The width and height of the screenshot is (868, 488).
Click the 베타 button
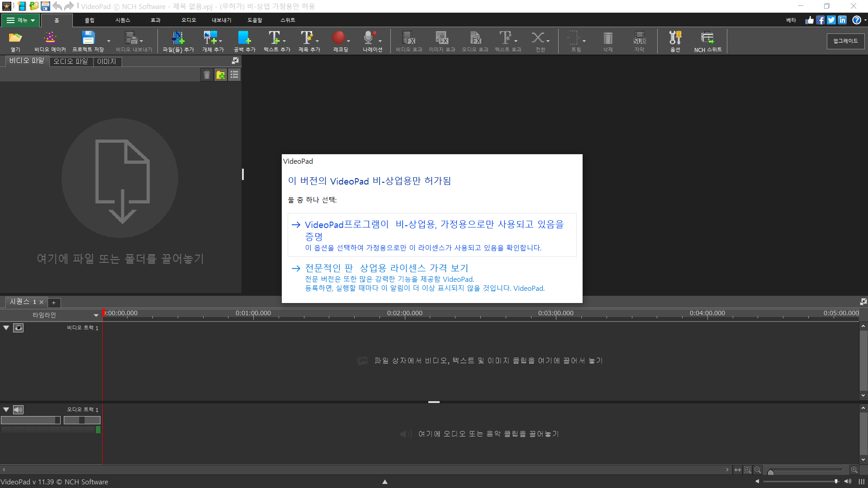791,20
